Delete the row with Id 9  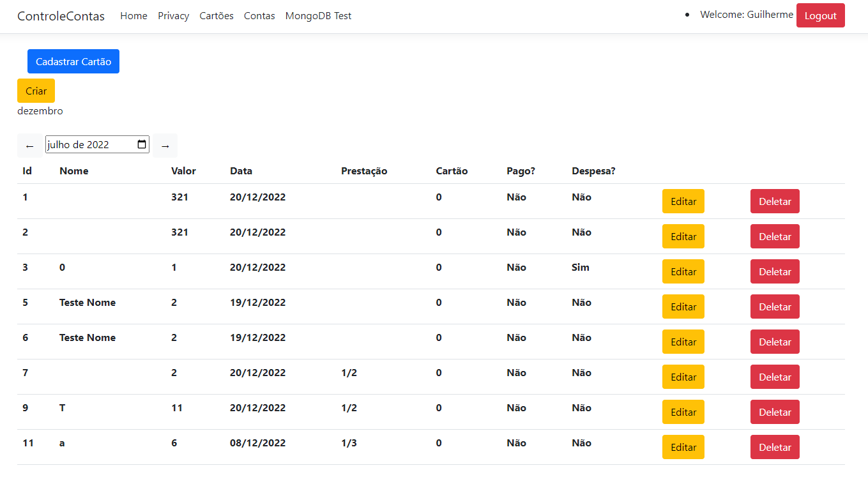(775, 412)
